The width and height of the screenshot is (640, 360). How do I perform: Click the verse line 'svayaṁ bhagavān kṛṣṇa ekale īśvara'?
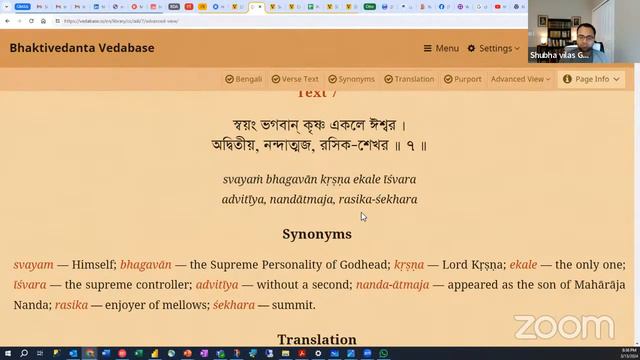[x=320, y=179]
